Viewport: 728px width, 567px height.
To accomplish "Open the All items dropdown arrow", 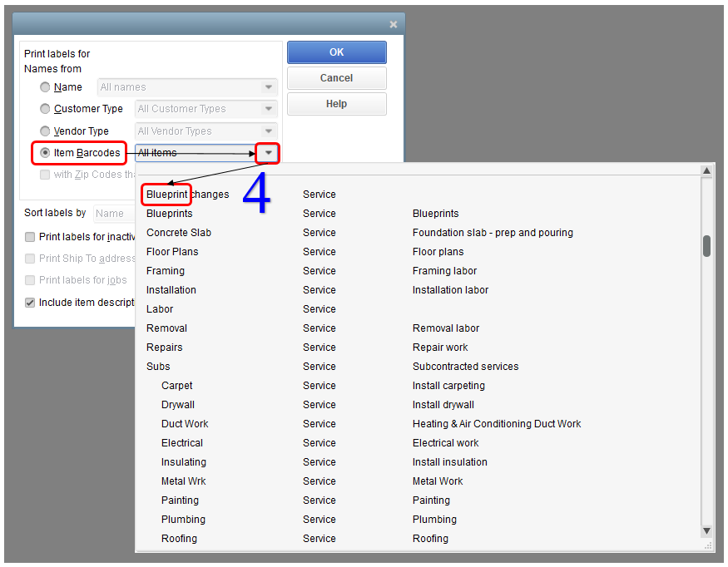I will coord(268,153).
